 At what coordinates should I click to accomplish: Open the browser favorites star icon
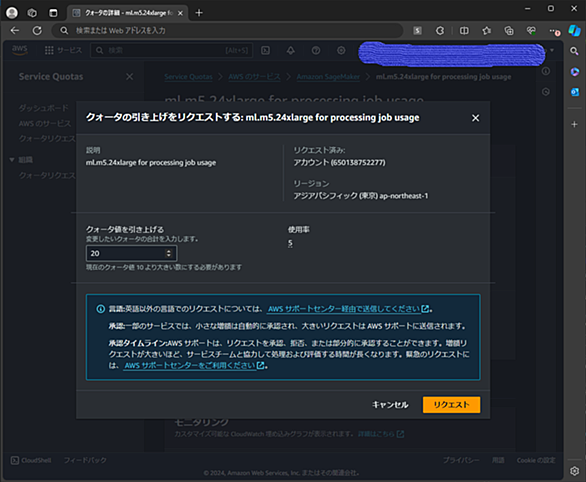point(486,31)
